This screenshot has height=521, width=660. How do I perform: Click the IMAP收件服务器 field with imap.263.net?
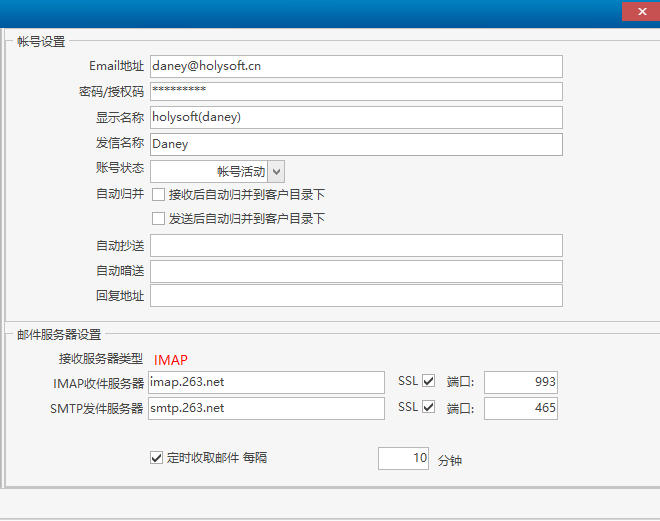(x=266, y=382)
